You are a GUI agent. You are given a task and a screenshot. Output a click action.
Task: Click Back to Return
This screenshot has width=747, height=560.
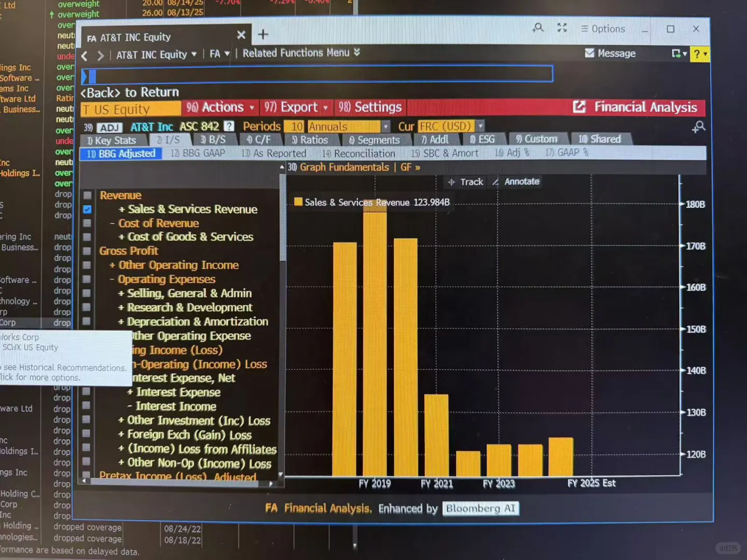129,92
